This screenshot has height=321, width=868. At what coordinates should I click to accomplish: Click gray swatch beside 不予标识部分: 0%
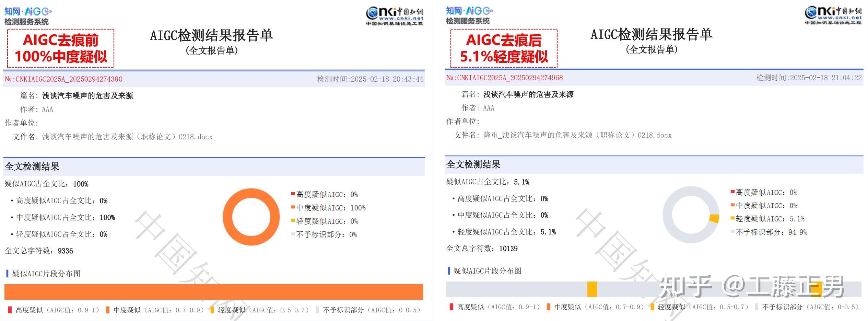293,234
